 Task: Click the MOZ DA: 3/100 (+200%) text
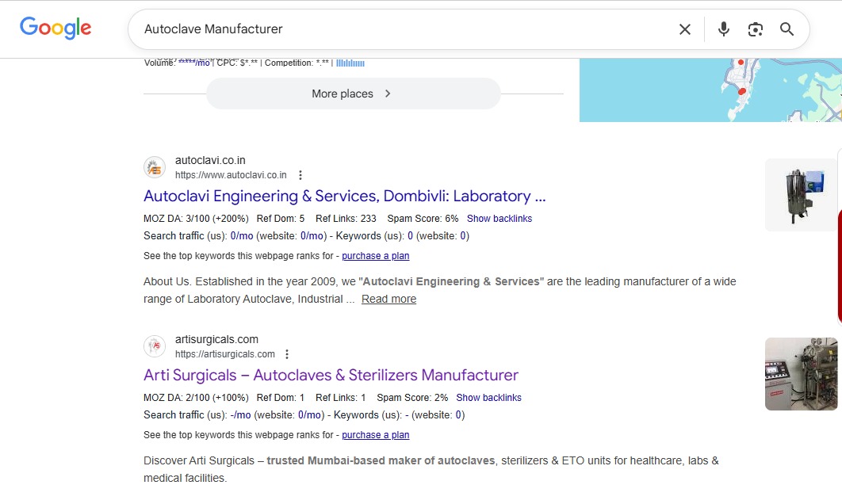pos(196,219)
